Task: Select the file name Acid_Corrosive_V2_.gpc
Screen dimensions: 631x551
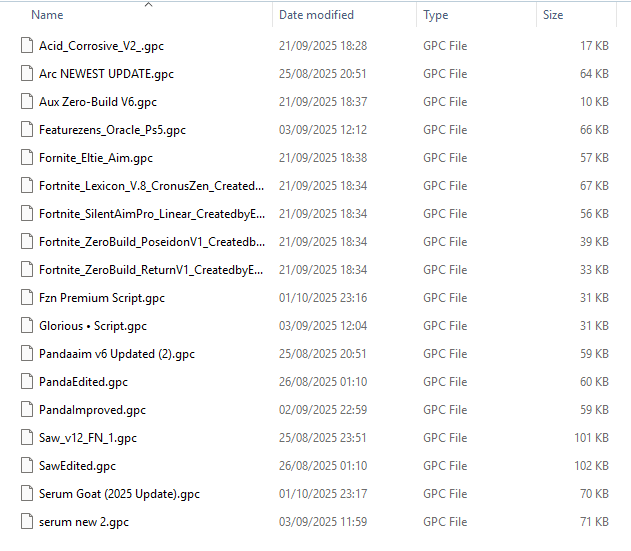Action: pos(101,46)
